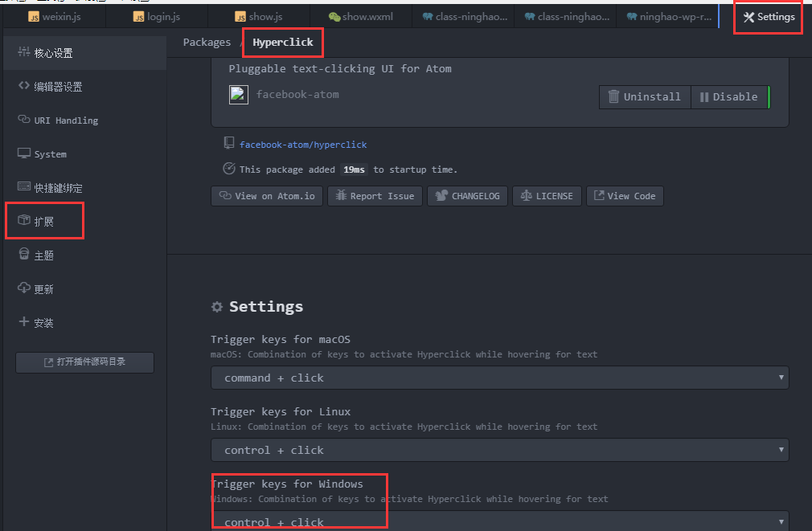812x531 pixels.
Task: Open the 扩展 packages section
Action: coord(43,222)
